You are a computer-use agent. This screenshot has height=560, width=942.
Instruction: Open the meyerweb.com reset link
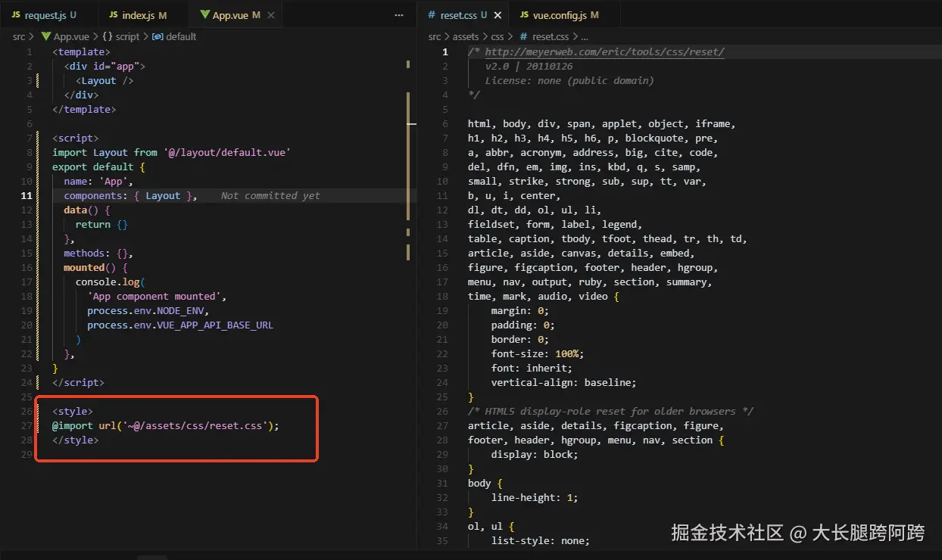pyautogui.click(x=604, y=51)
